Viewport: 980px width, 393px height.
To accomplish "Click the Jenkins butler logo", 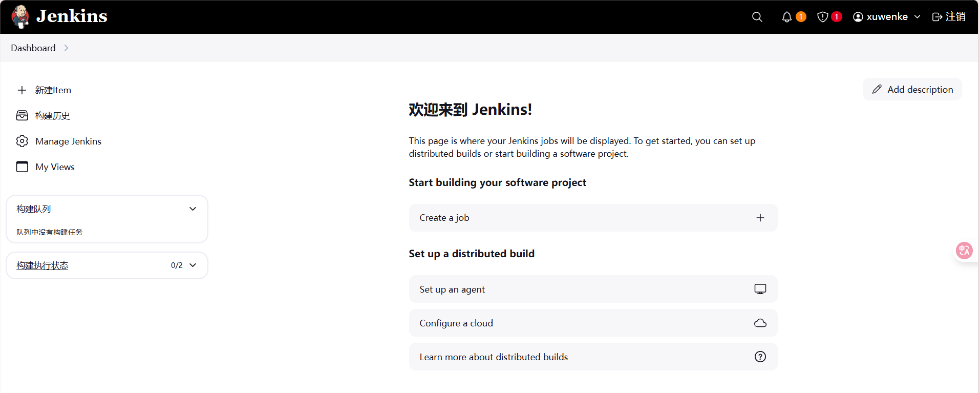I will click(20, 17).
